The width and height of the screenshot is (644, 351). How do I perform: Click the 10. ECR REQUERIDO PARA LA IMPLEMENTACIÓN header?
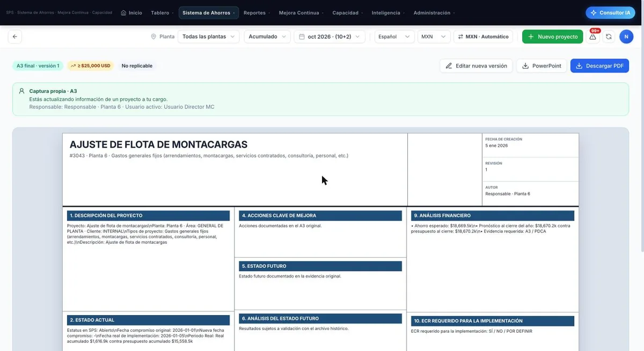click(493, 321)
